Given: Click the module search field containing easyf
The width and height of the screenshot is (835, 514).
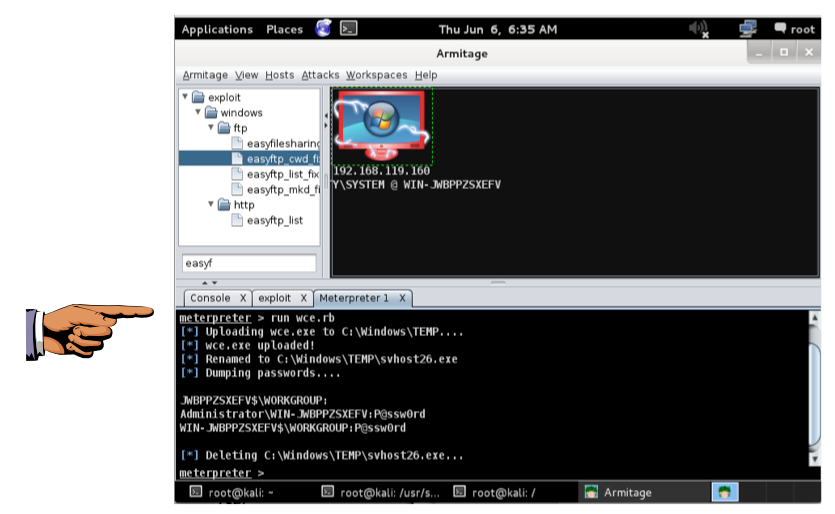Looking at the screenshot, I should coord(249,263).
